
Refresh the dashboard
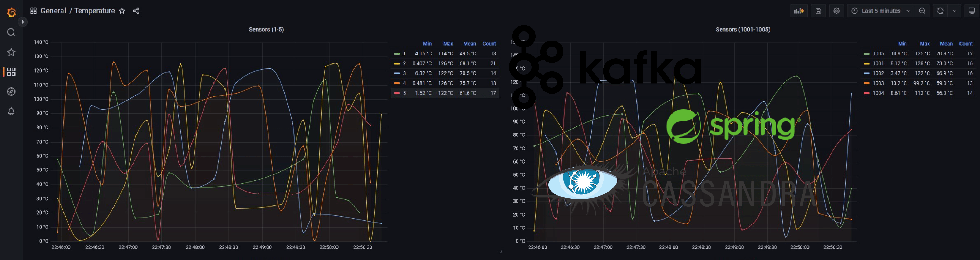[x=940, y=11]
